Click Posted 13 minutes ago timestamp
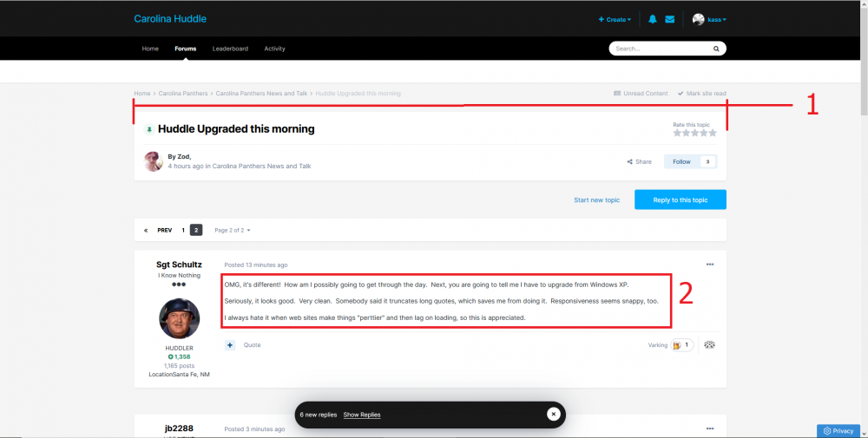The height and width of the screenshot is (438, 868). point(256,265)
